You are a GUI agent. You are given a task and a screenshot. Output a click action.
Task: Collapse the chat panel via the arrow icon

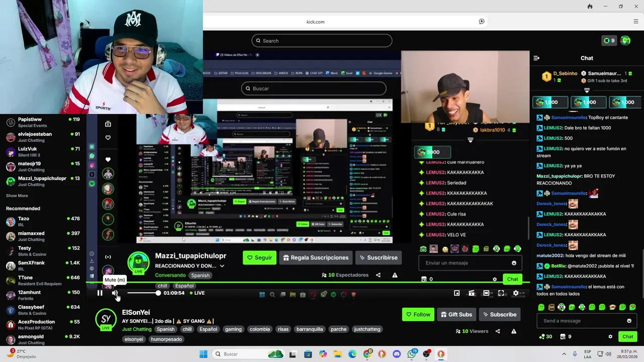(x=536, y=58)
